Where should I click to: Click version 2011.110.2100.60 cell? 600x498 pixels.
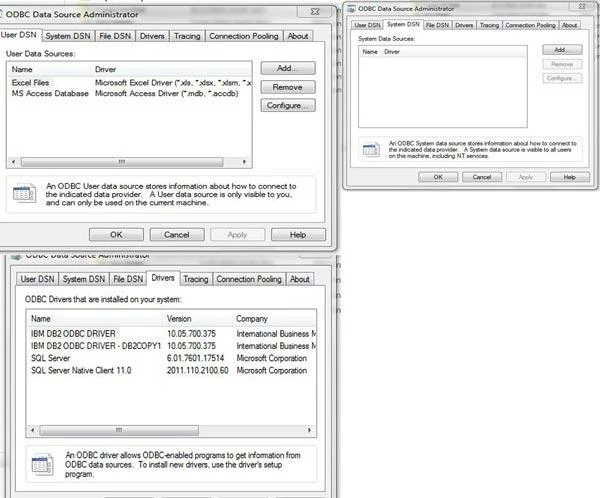coord(197,371)
